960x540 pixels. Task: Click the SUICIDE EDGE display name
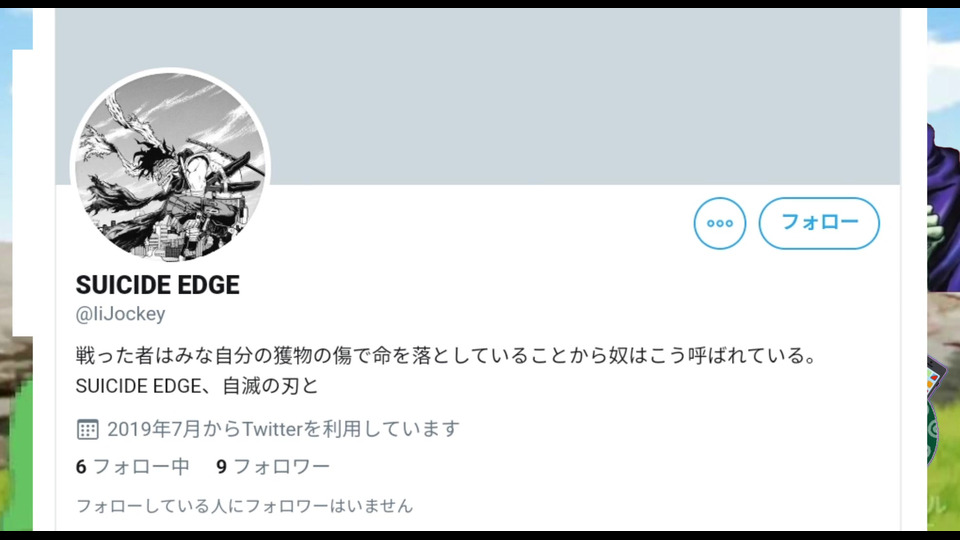click(157, 285)
